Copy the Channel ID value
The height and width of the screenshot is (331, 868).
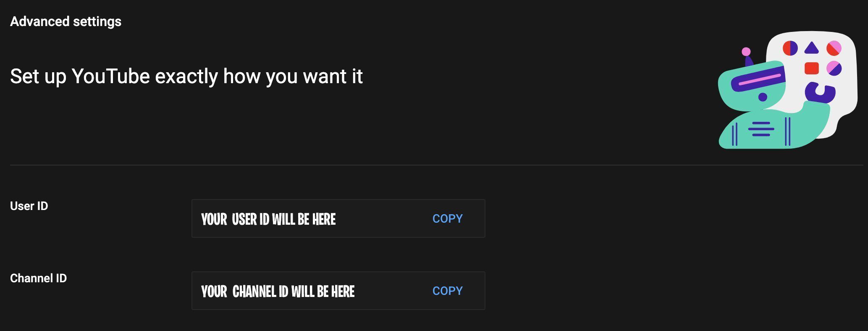pos(447,291)
